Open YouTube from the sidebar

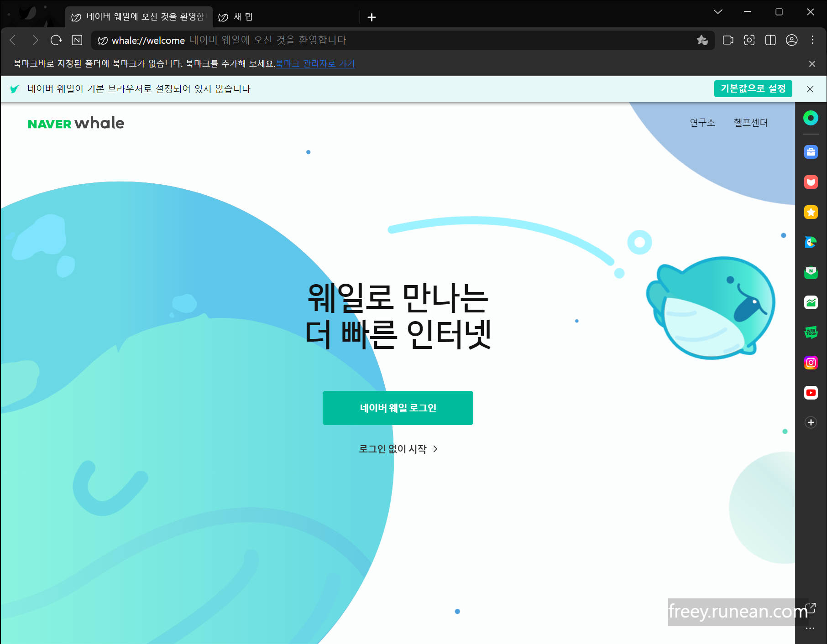[811, 393]
